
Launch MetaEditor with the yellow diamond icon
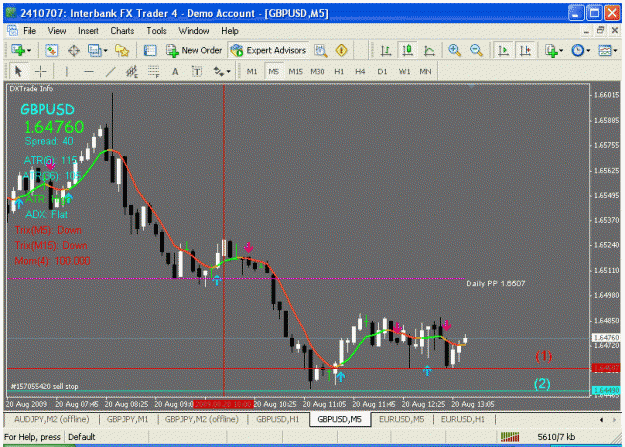pyautogui.click(x=342, y=50)
